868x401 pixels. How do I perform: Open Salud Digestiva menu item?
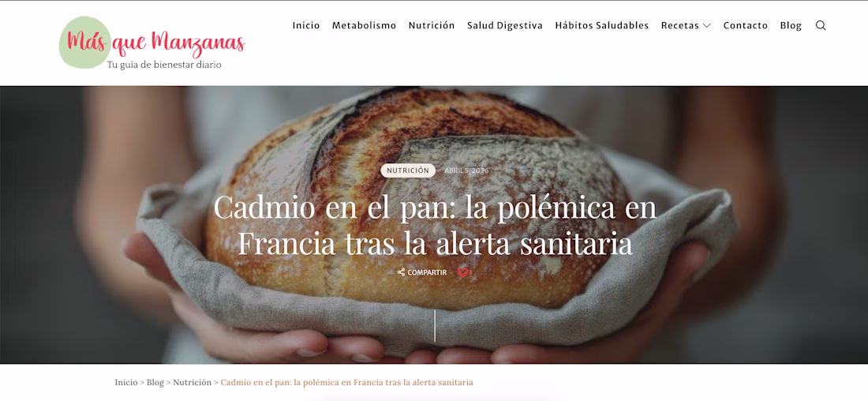[505, 25]
